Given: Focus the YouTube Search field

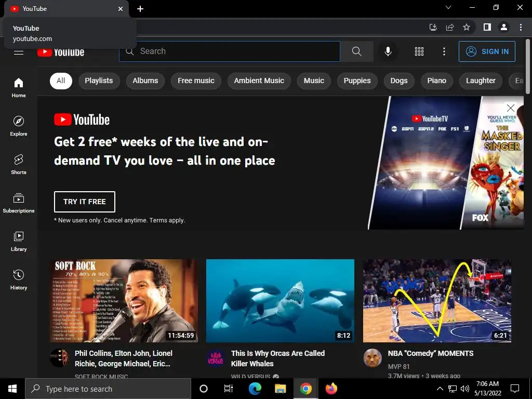Looking at the screenshot, I should coord(229,51).
